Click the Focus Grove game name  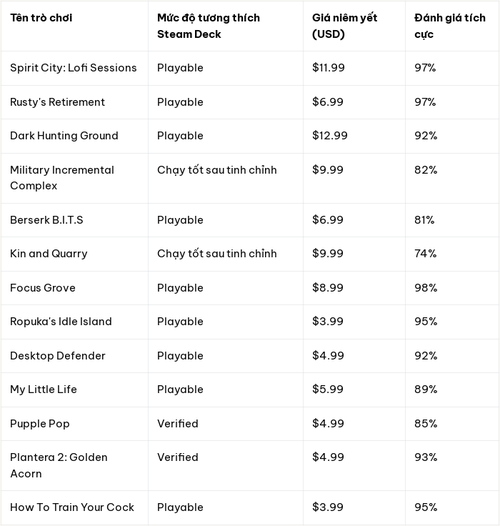pyautogui.click(x=43, y=288)
